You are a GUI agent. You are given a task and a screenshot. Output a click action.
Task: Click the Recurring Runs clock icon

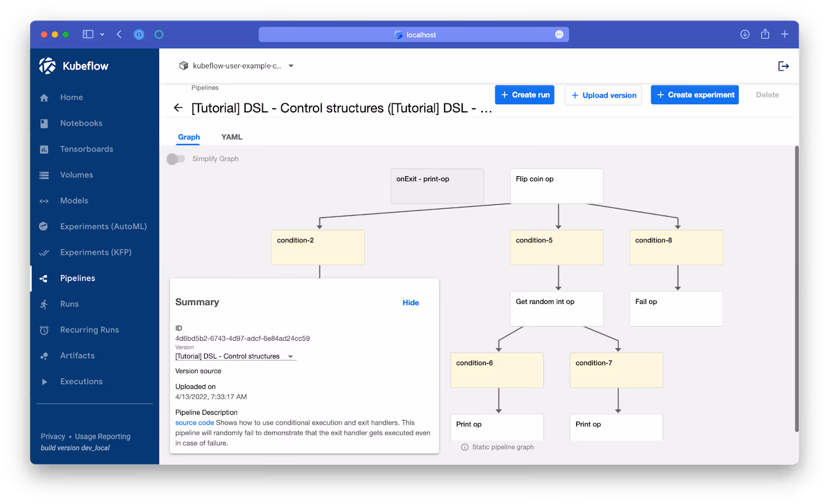pos(44,330)
